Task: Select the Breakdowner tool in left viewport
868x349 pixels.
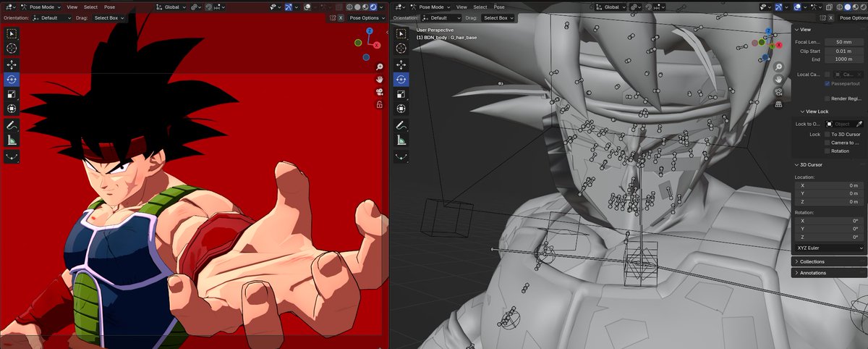Action: [12, 156]
